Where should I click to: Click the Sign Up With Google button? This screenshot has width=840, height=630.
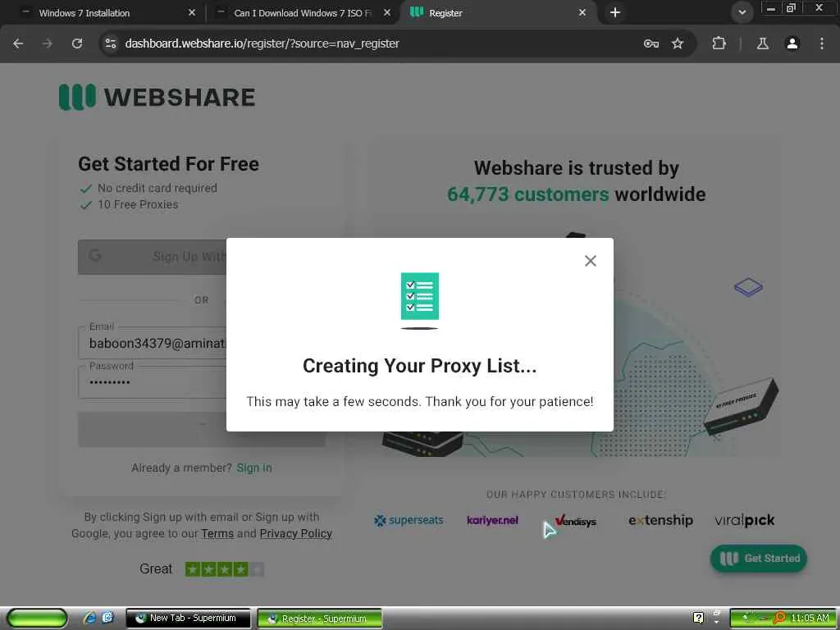pyautogui.click(x=152, y=257)
